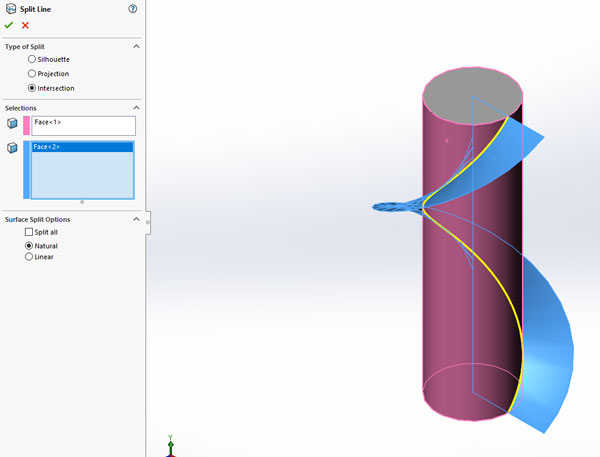Click the pink selection color swatch
Image resolution: width=600 pixels, height=457 pixels.
click(x=26, y=125)
